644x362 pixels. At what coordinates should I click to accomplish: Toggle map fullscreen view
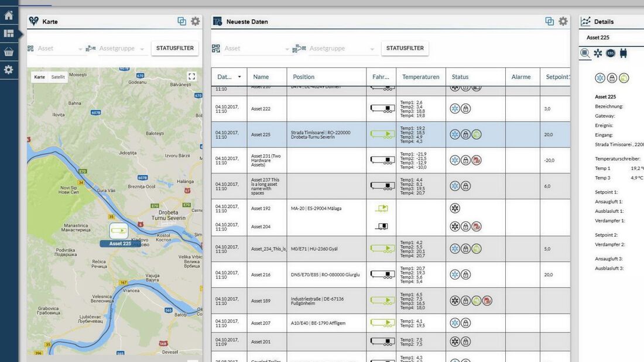tap(192, 77)
